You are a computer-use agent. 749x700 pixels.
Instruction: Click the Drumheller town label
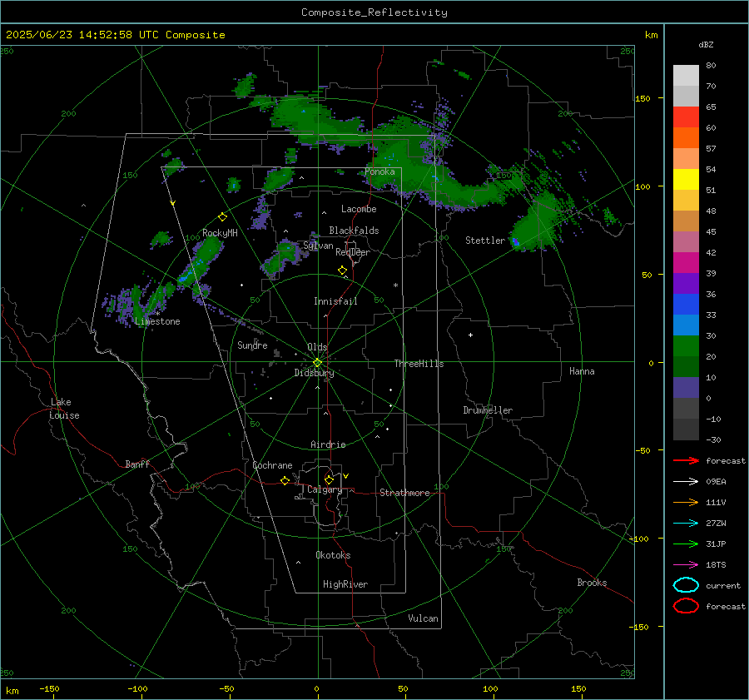488,410
